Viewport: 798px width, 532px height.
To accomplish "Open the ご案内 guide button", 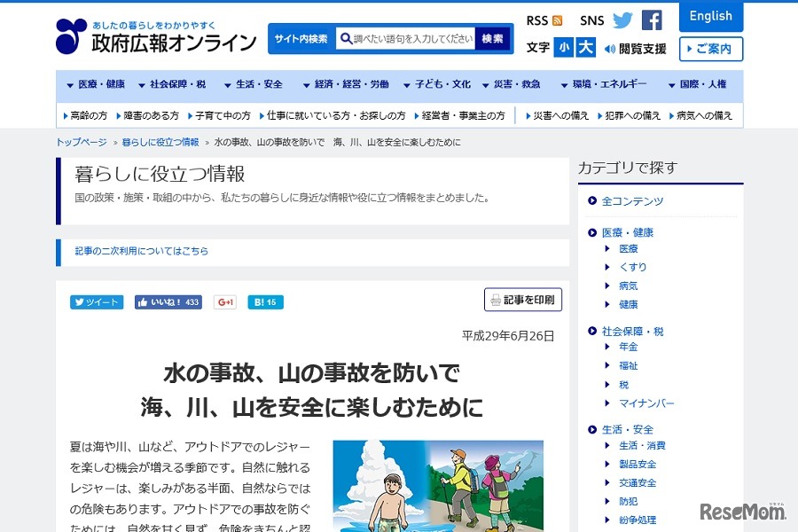I will coord(711,49).
